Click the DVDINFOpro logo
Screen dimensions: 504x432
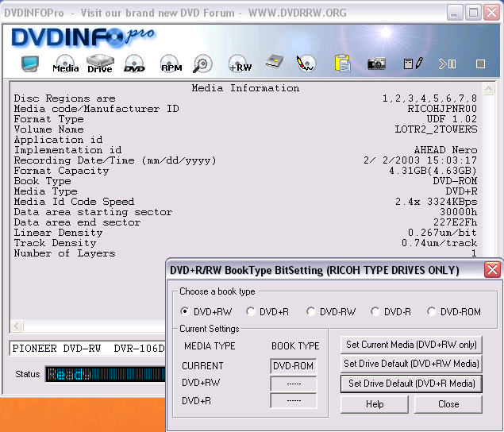[83, 37]
